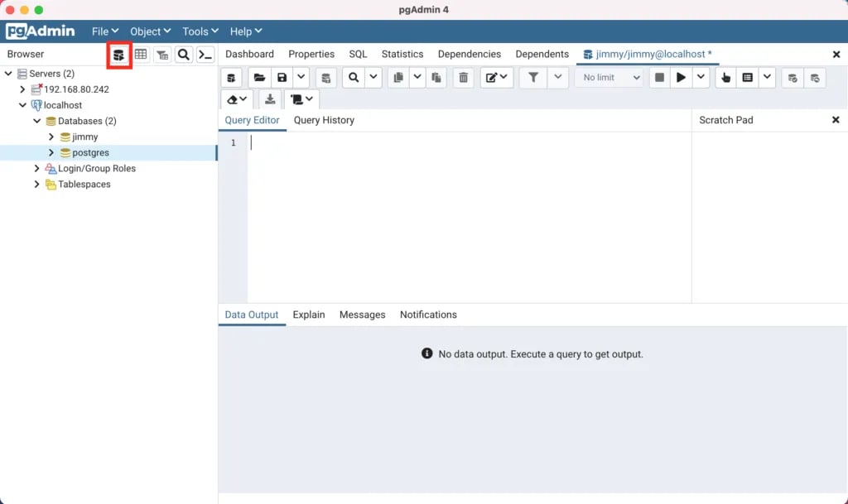Viewport: 848px width, 504px height.
Task: Open the No limit rows dropdown
Action: click(x=609, y=78)
